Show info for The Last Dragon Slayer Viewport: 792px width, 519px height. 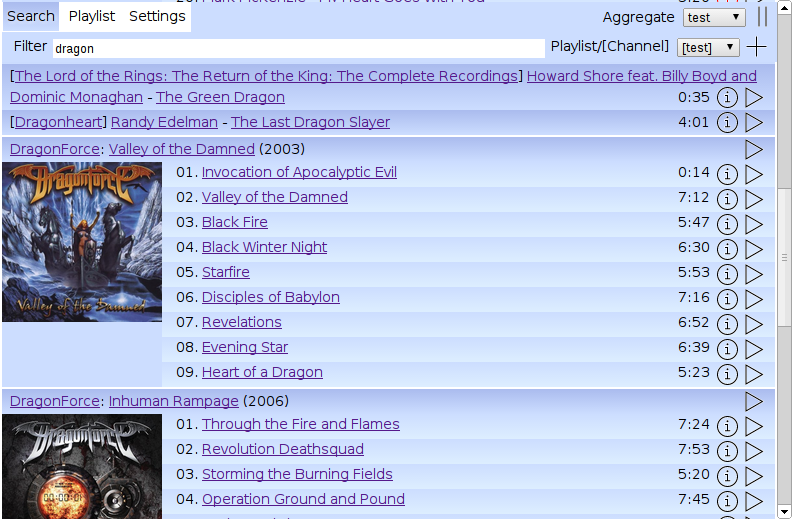click(727, 122)
